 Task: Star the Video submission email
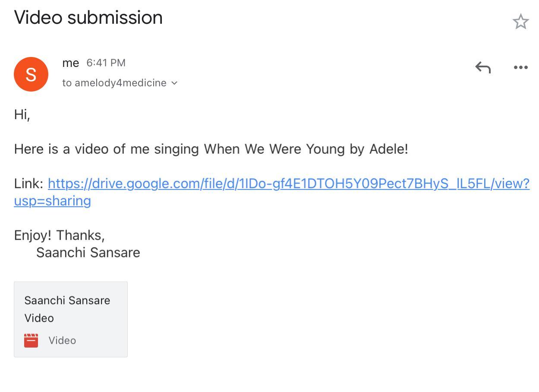(520, 22)
